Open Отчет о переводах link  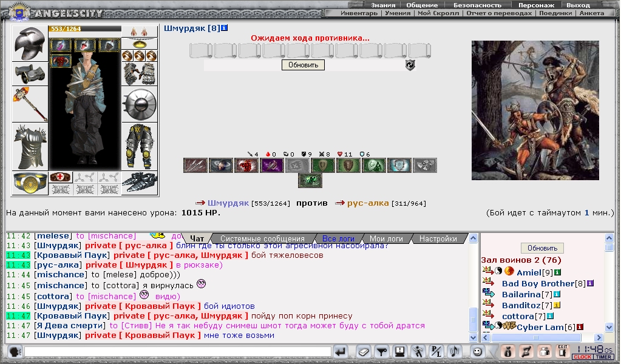tap(499, 13)
